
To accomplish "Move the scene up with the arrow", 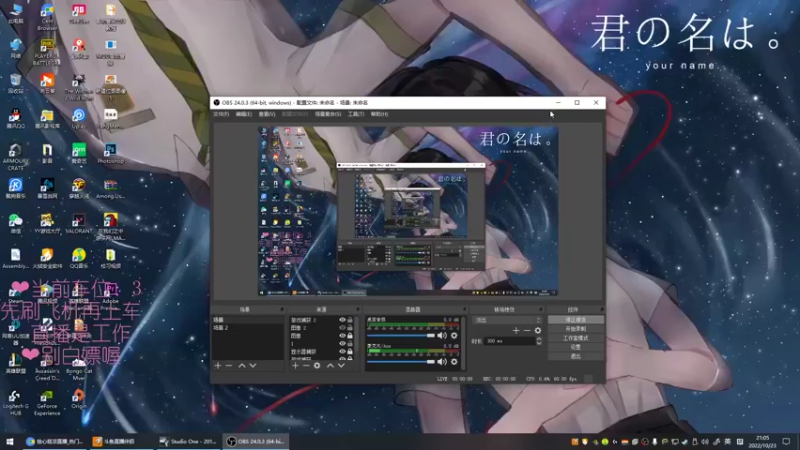I will pyautogui.click(x=242, y=365).
